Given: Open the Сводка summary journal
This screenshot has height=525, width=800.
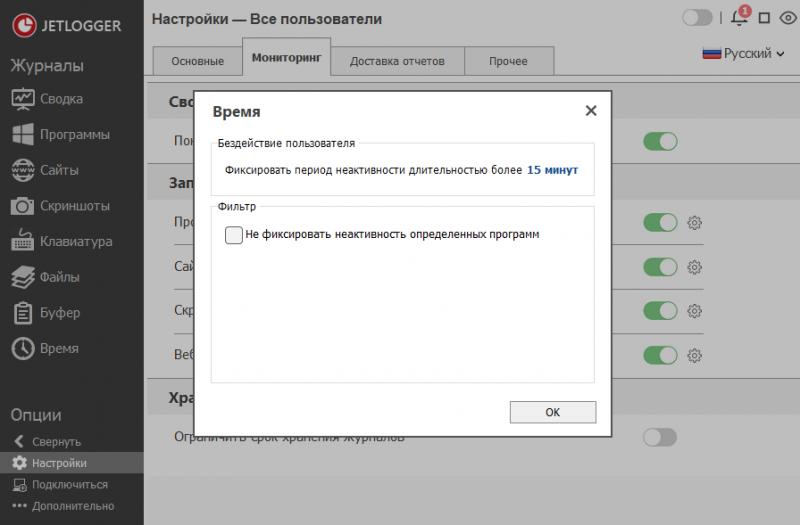Looking at the screenshot, I should [x=47, y=99].
